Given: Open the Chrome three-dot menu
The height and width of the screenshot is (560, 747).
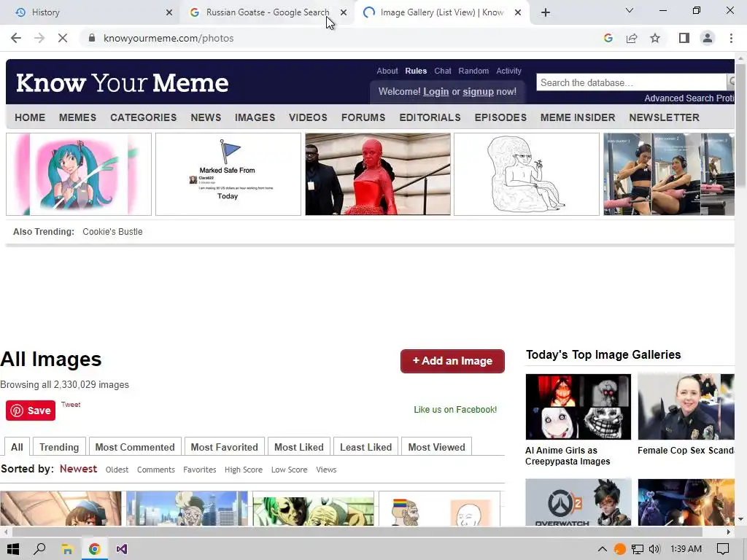Looking at the screenshot, I should [731, 38].
